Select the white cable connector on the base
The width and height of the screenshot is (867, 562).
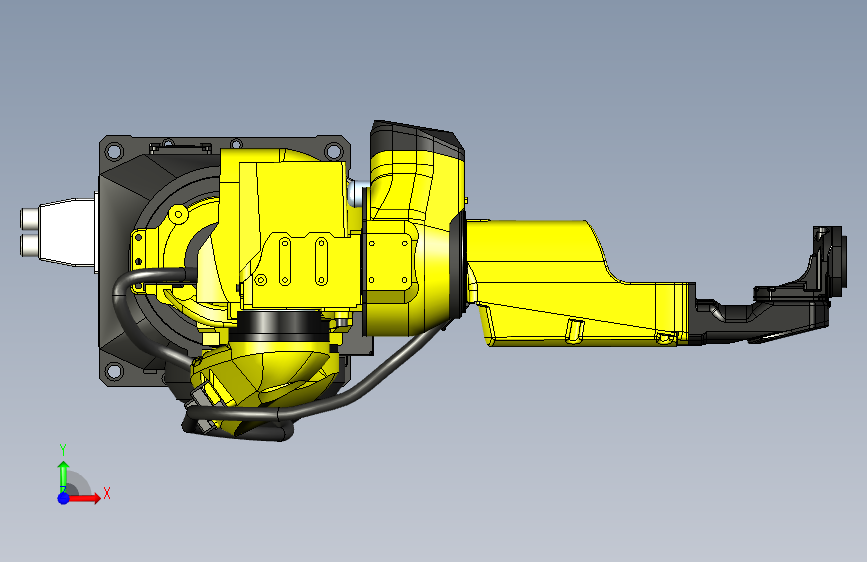coord(58,232)
